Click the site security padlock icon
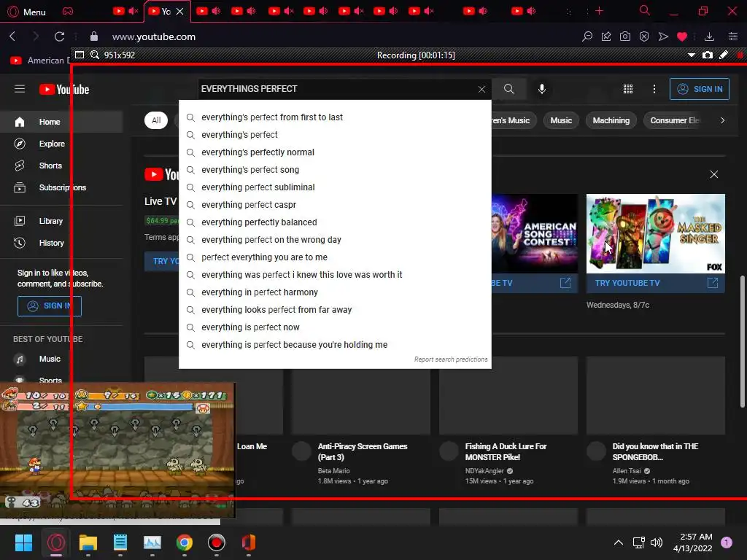Viewport: 747px width, 560px height. [94, 36]
